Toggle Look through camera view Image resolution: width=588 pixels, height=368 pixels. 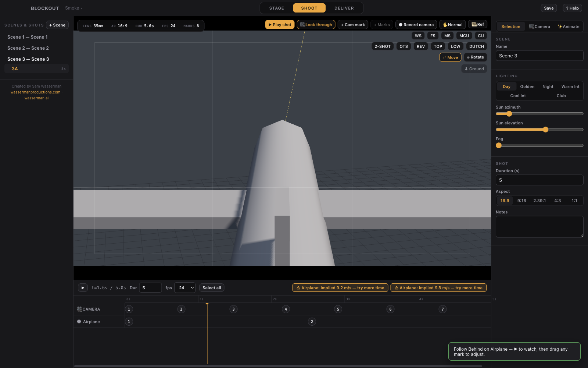tap(316, 25)
